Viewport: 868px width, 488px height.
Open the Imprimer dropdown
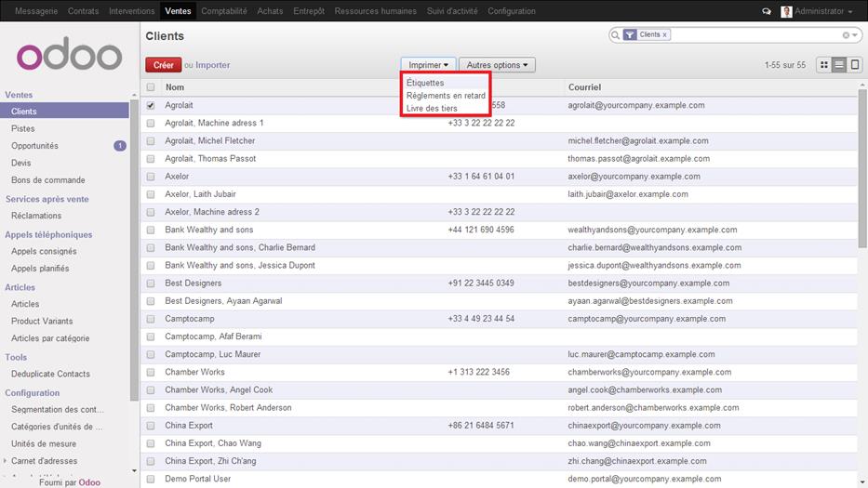(x=429, y=65)
